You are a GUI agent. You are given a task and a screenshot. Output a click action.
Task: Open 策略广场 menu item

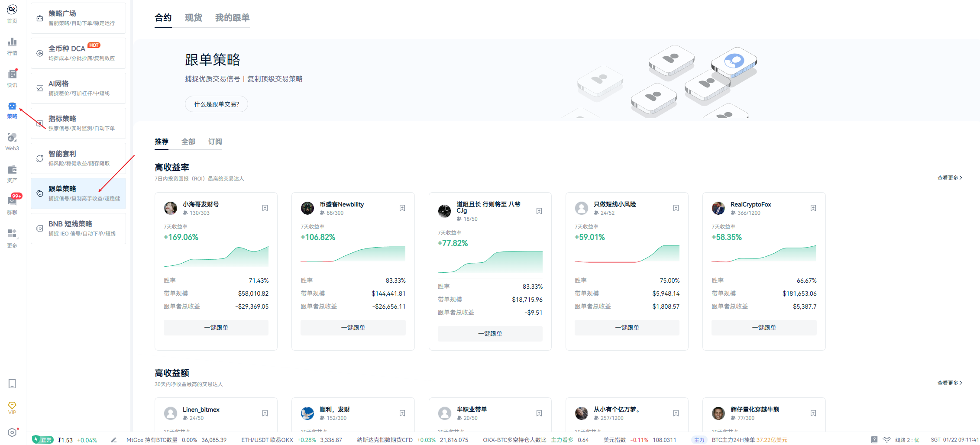coord(78,18)
